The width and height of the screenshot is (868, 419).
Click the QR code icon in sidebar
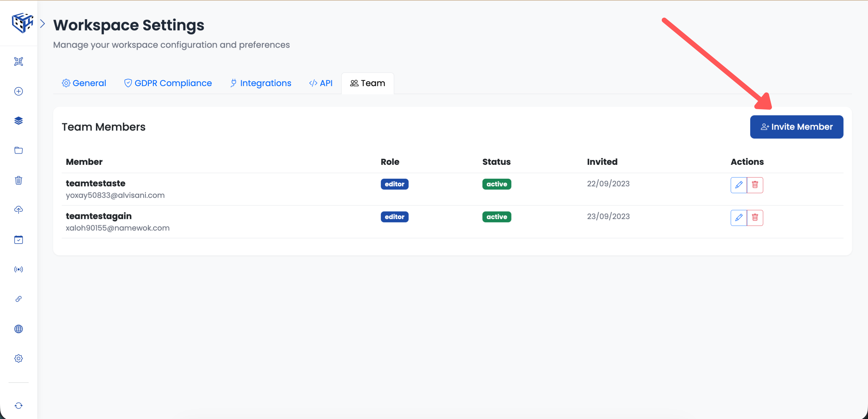19,61
